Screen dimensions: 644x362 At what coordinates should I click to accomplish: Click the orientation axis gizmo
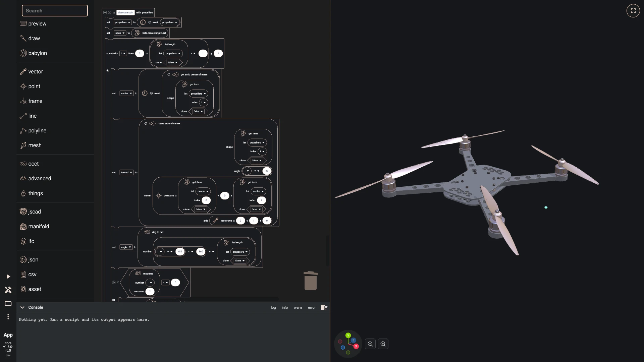348,344
